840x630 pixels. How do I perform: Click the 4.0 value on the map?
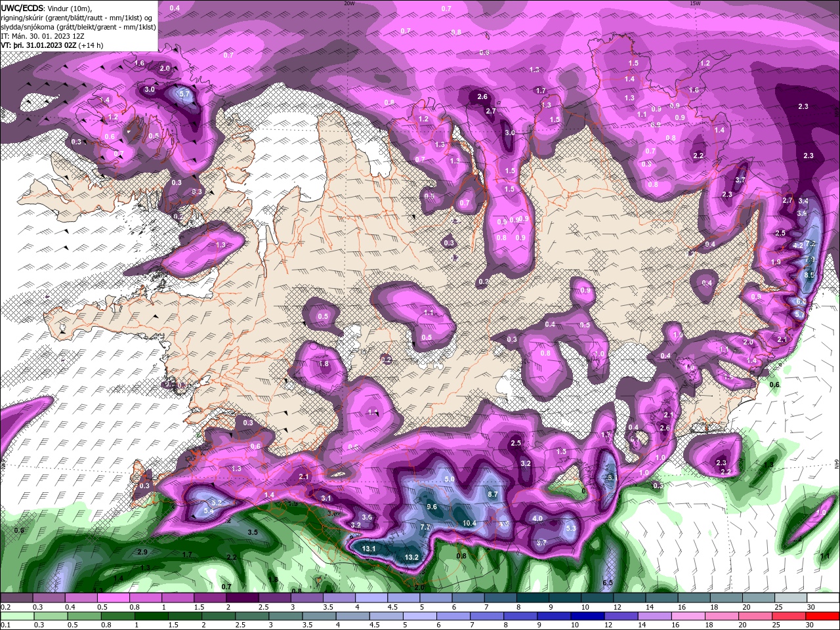pyautogui.click(x=537, y=518)
